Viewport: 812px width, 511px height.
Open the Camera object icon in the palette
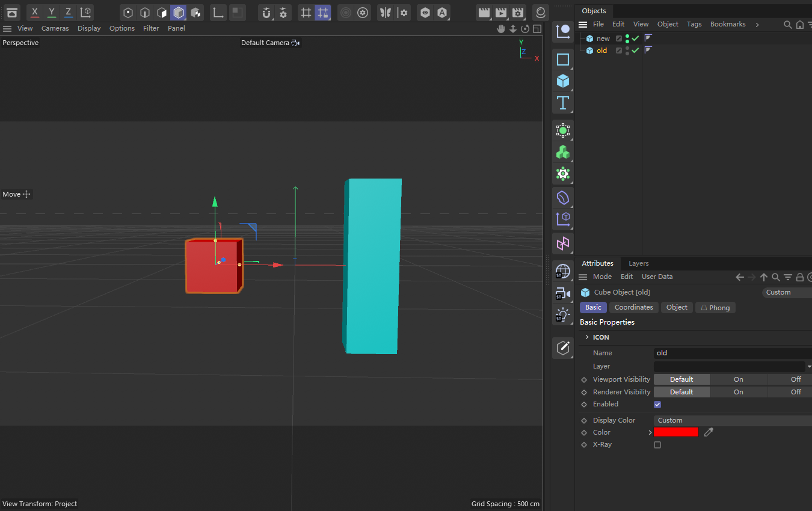(563, 293)
